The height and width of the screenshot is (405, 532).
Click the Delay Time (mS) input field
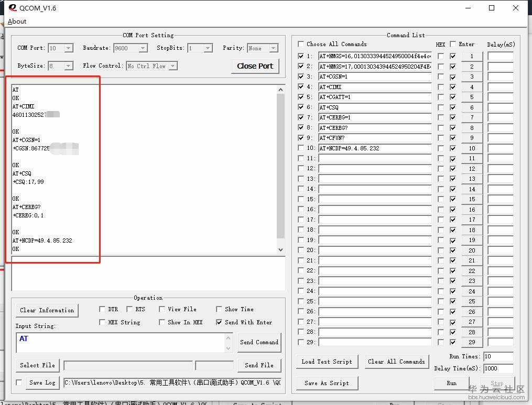click(498, 368)
